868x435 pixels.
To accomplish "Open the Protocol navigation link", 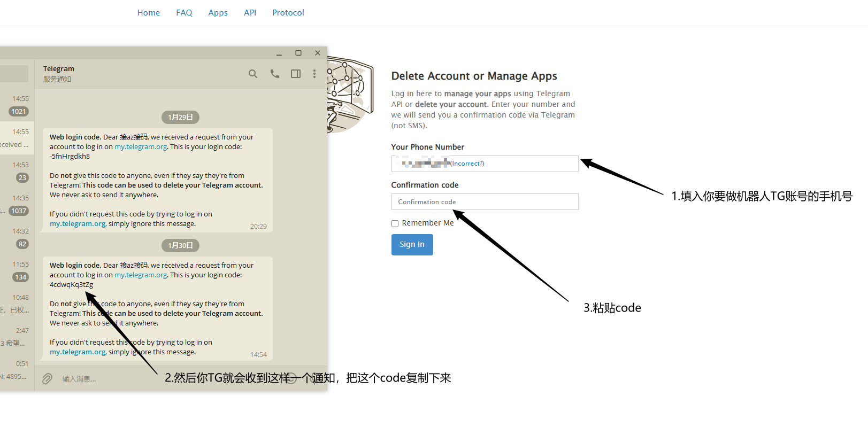I will tap(288, 13).
